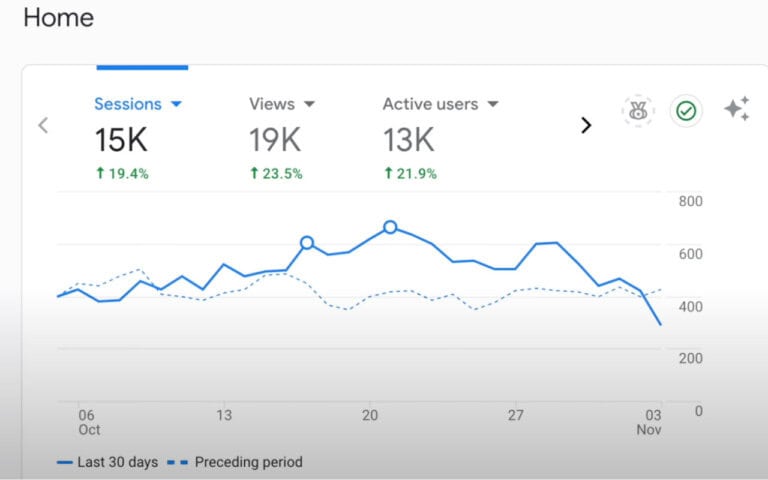Viewport: 768px width, 480px height.
Task: Open the medal badge insights icon
Action: tap(638, 111)
